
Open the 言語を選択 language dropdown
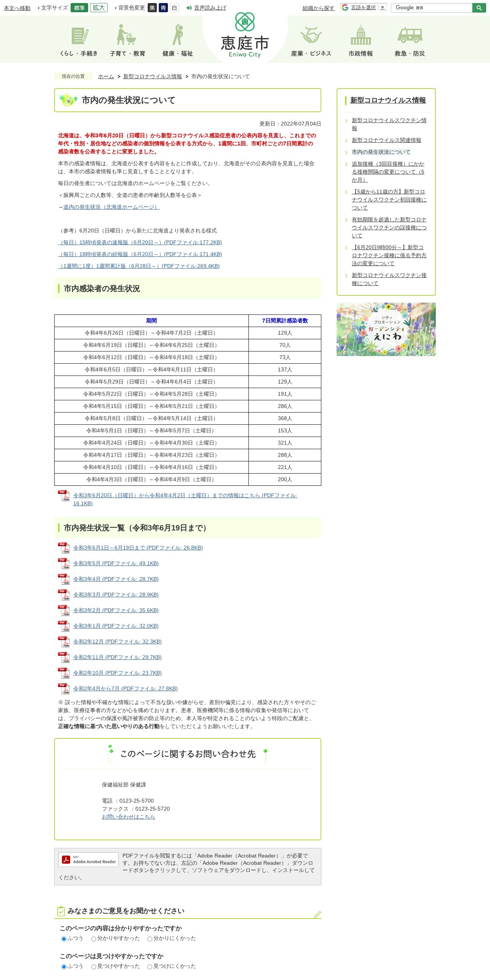pos(367,8)
